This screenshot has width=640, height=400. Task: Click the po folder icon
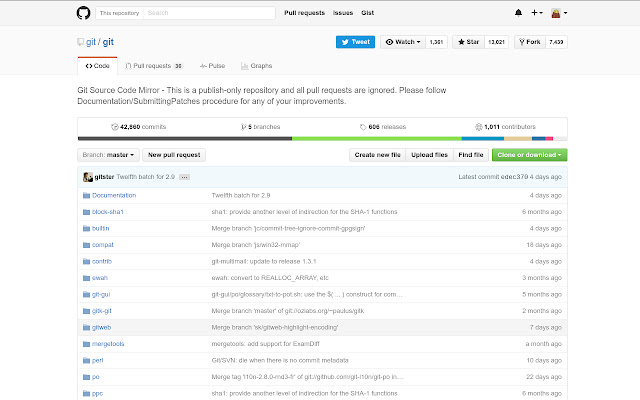[x=86, y=377]
